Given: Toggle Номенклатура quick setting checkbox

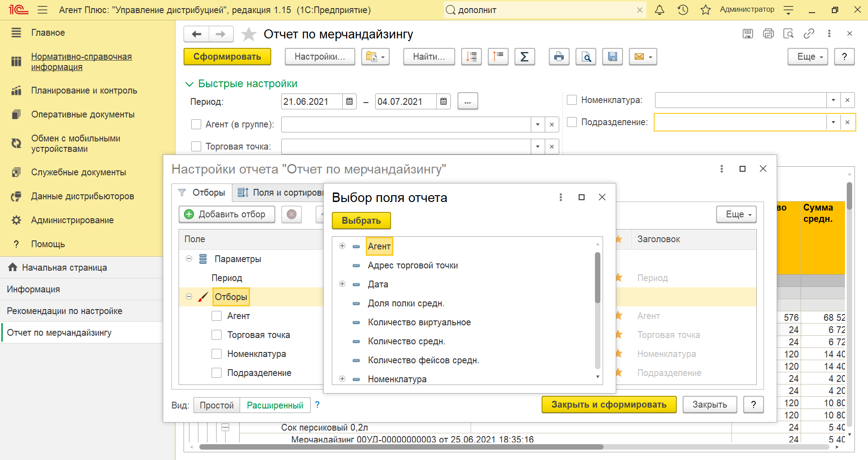Looking at the screenshot, I should [x=572, y=100].
